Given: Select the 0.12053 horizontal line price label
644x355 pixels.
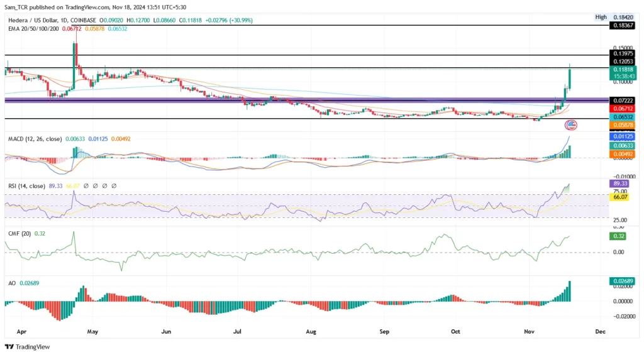Looking at the screenshot, I should (623, 62).
